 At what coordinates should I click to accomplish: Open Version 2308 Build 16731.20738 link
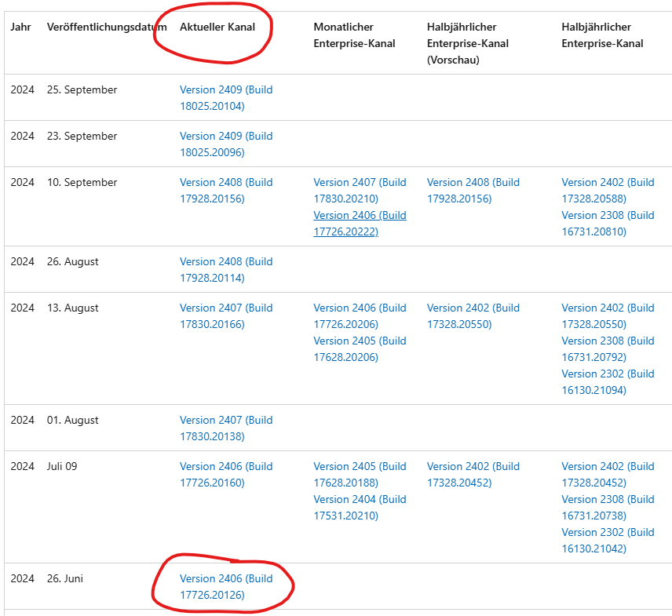pyautogui.click(x=608, y=507)
